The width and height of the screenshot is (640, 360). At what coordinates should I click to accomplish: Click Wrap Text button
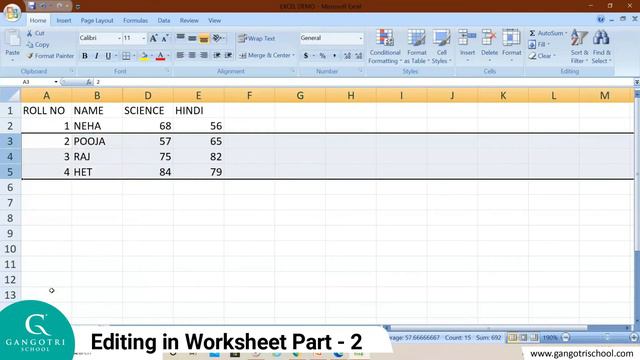257,38
